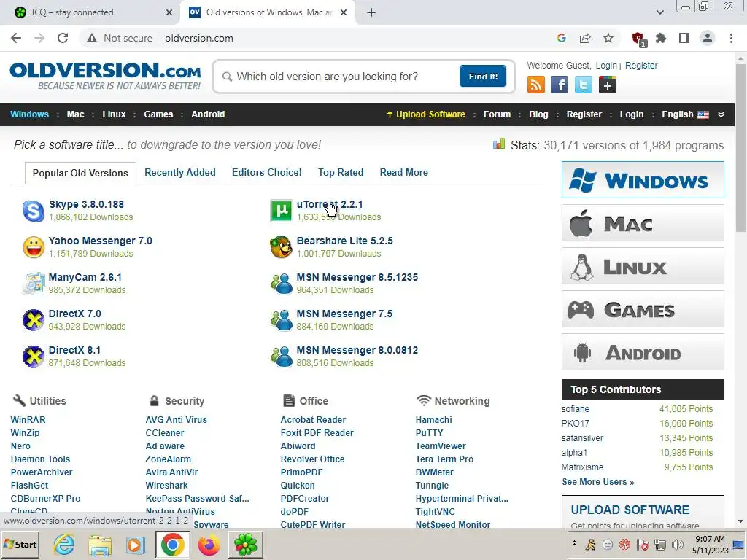Click the Windows platform banner button
This screenshot has height=560, width=747.
click(643, 180)
